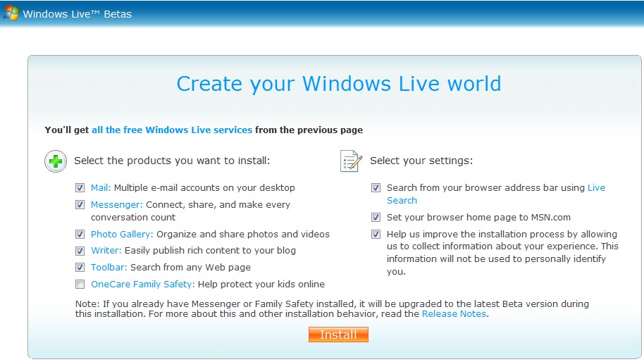Open the Mail product link

(101, 187)
